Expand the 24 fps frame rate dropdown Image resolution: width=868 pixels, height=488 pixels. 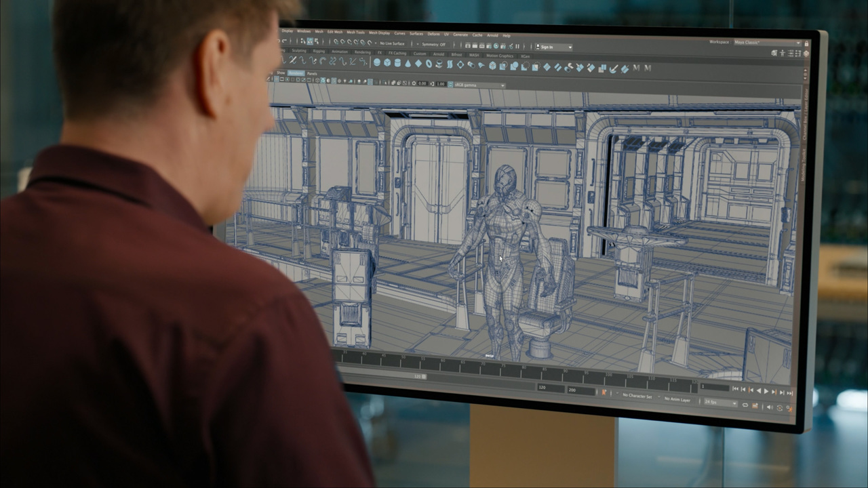[x=719, y=403]
